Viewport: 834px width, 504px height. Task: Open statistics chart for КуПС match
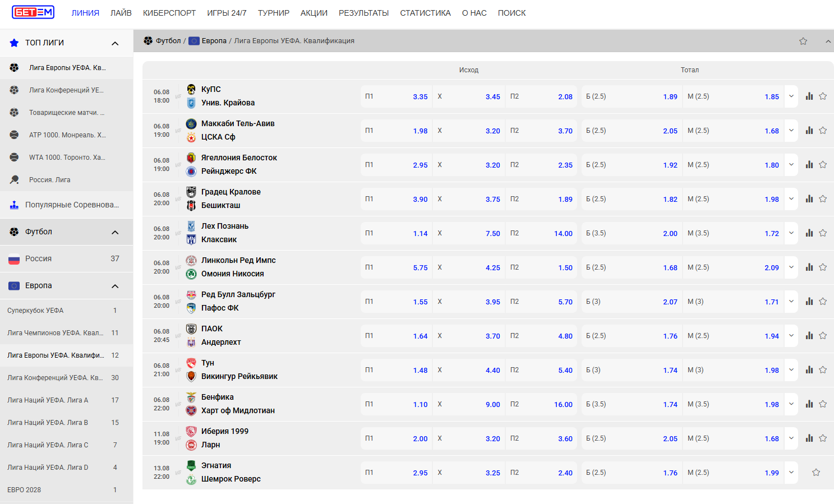point(809,96)
